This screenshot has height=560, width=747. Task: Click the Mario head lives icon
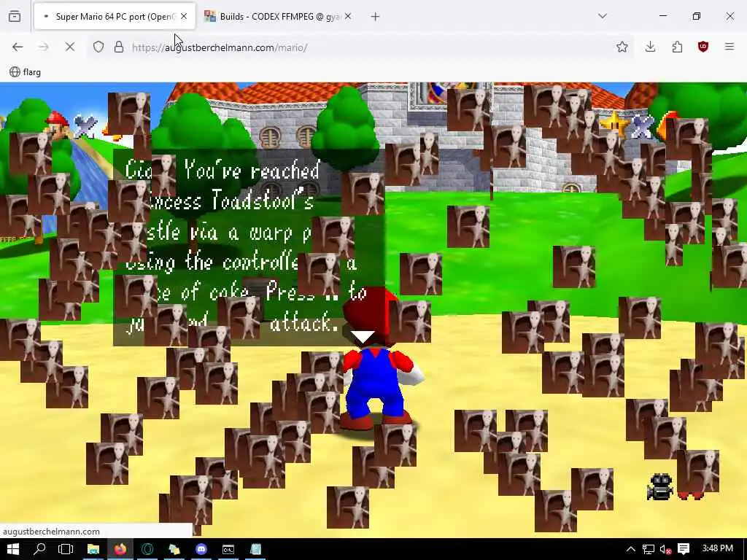click(x=56, y=125)
